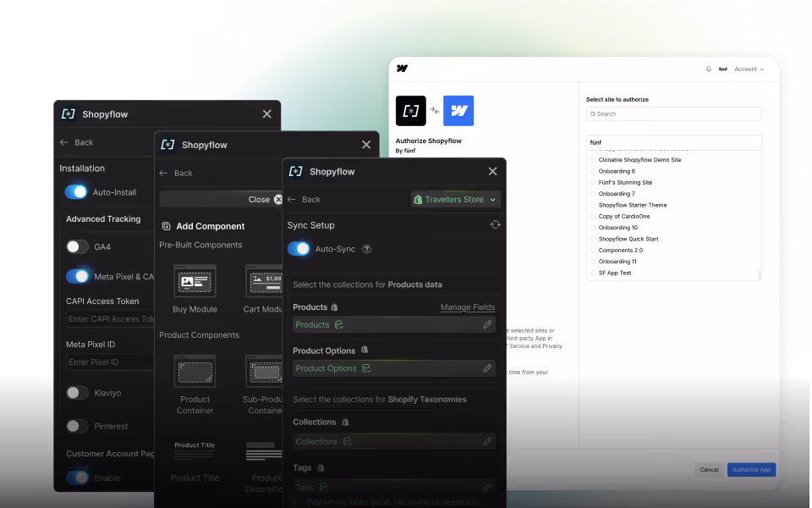
Task: Toggle the Auto-Sync switch
Action: click(299, 249)
